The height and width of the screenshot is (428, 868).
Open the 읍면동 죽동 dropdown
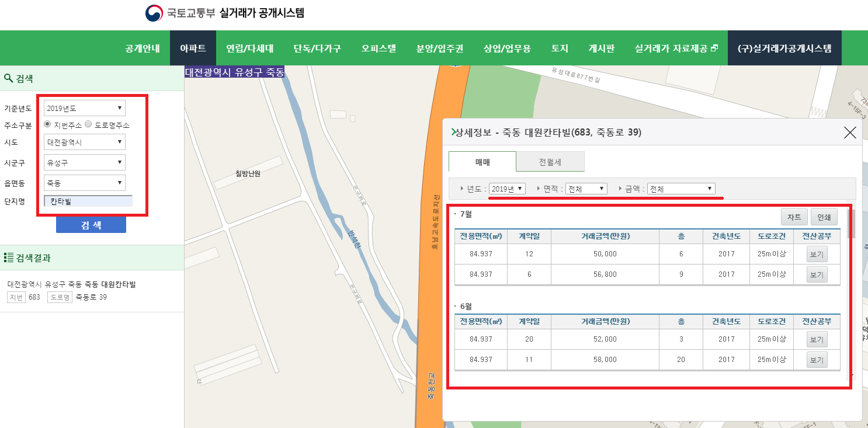point(85,183)
